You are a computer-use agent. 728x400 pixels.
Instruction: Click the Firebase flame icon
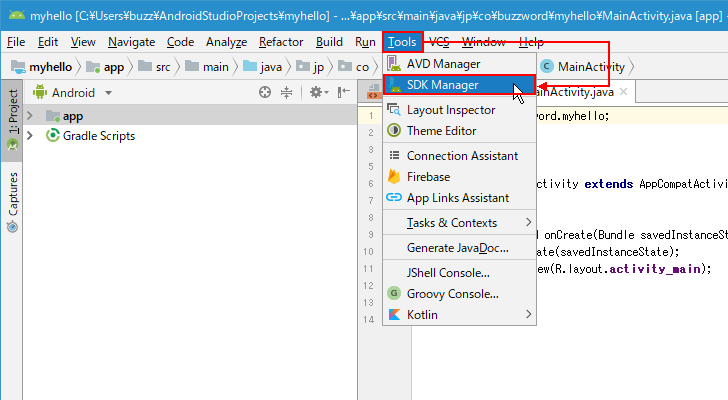click(394, 176)
